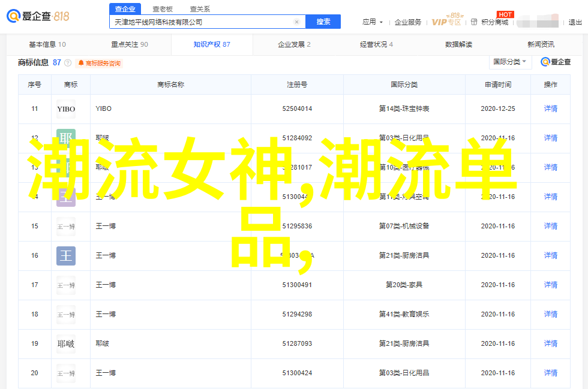Click the 商标名称 column header
The image size is (588, 389).
click(170, 85)
